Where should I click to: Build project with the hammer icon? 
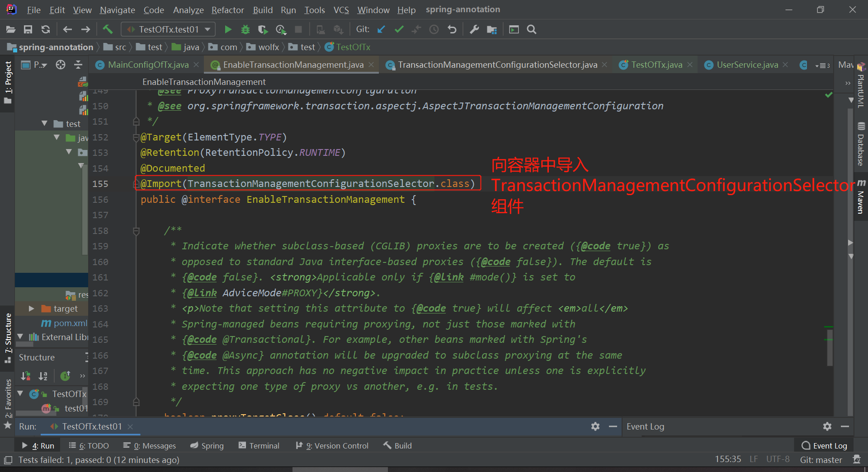108,29
